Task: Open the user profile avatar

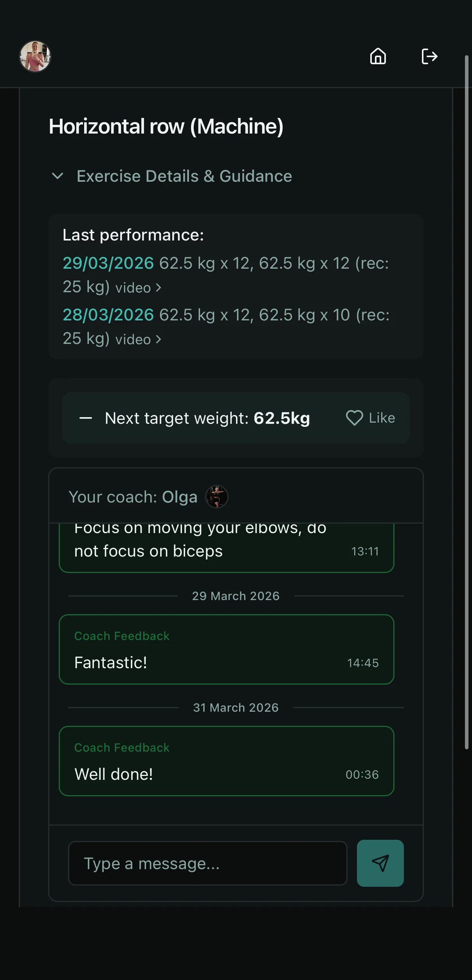Action: (x=35, y=57)
